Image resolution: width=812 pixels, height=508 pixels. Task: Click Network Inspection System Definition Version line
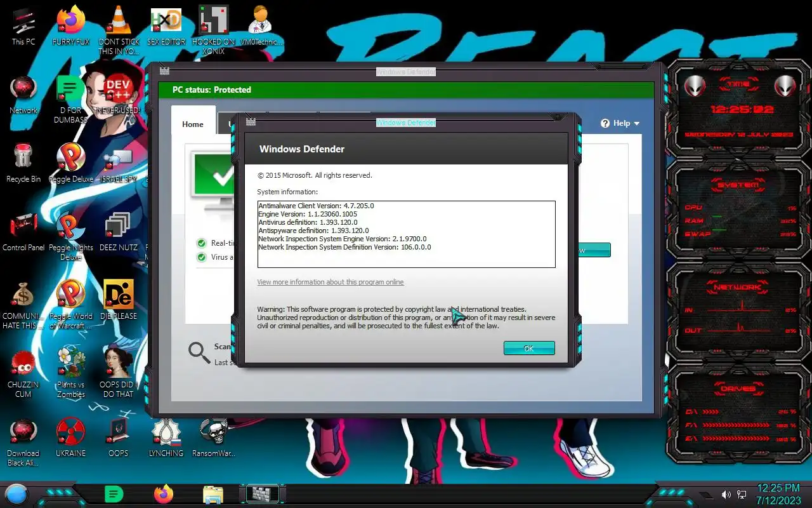coord(344,247)
